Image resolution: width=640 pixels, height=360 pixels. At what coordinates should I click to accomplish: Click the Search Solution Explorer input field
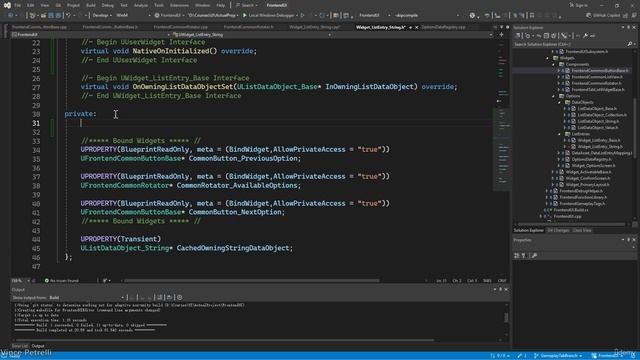[x=569, y=44]
